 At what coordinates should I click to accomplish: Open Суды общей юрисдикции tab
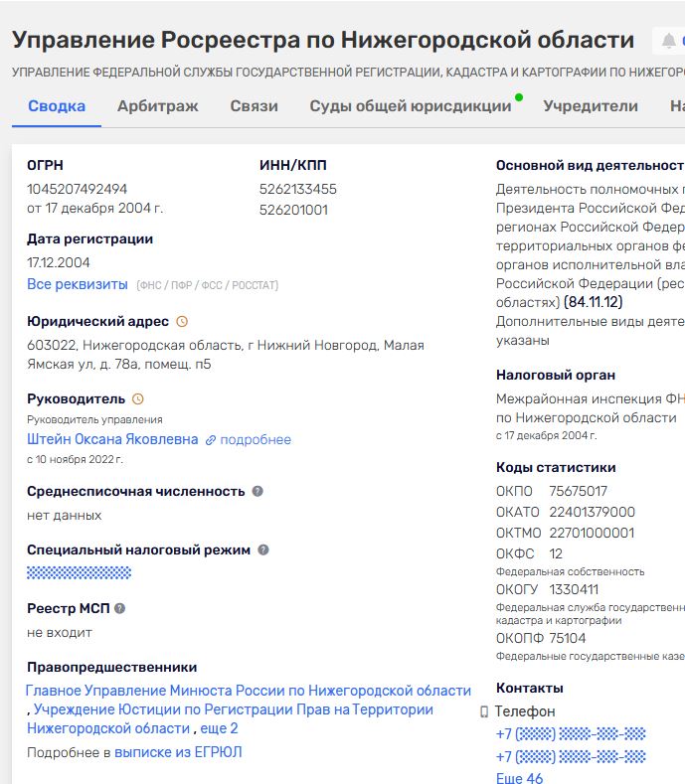point(411,106)
